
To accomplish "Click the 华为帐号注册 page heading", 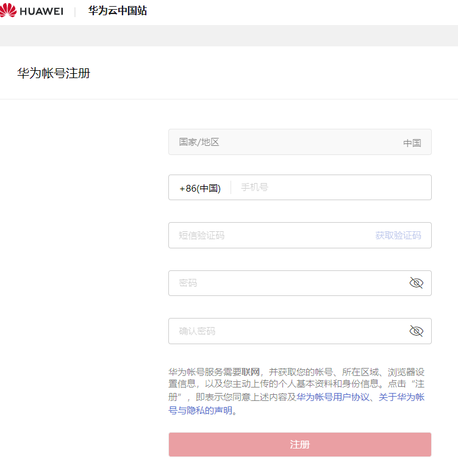I will click(54, 73).
